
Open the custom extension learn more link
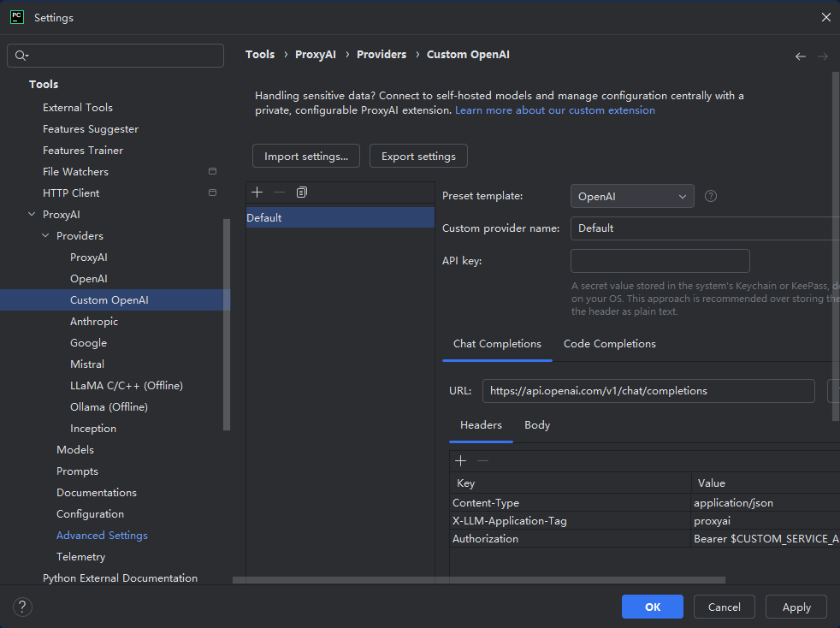554,110
